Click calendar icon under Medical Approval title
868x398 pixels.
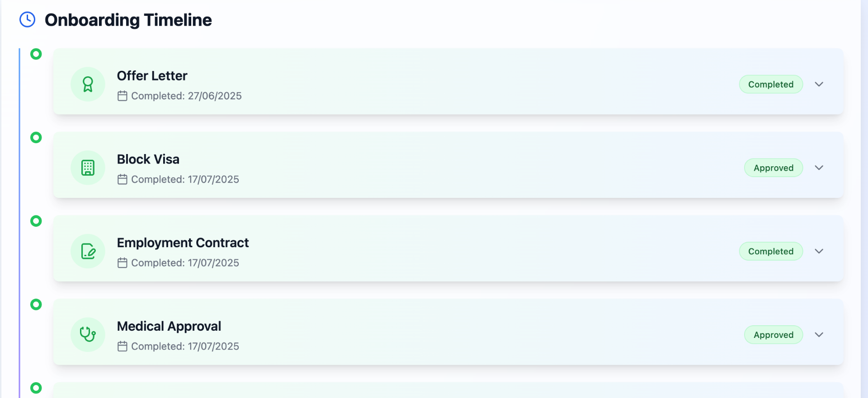(x=122, y=346)
